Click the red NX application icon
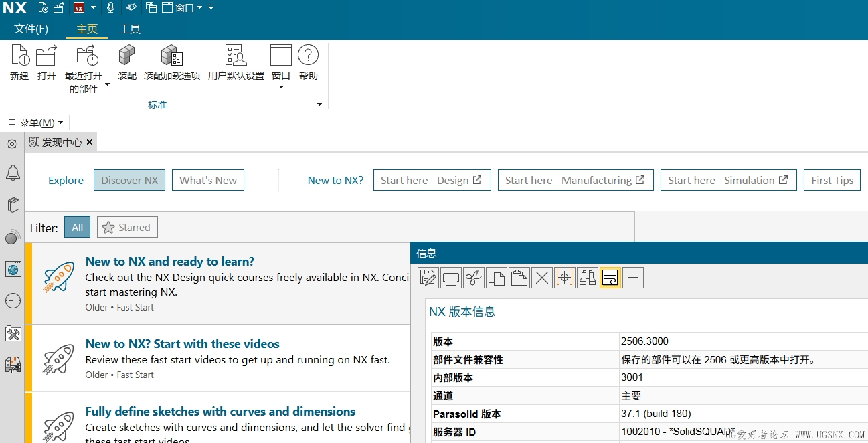 (79, 8)
